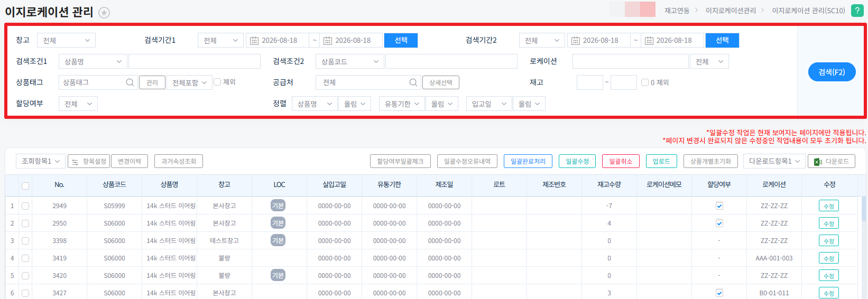The height and width of the screenshot is (299, 868).
Task: Click the favorite star icon beside the page title
Action: pyautogui.click(x=104, y=13)
